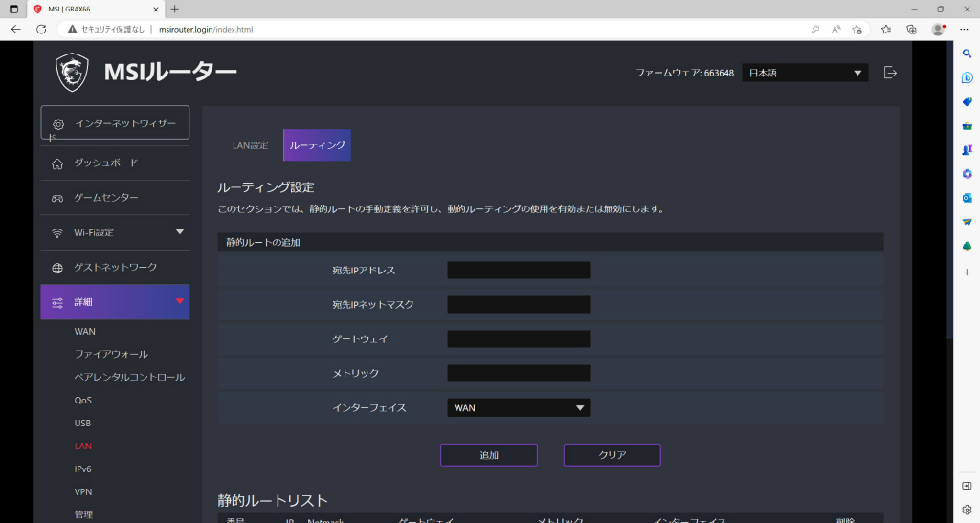
Task: Expand the Wi-Fi設定 menu arrow
Action: pyautogui.click(x=180, y=231)
